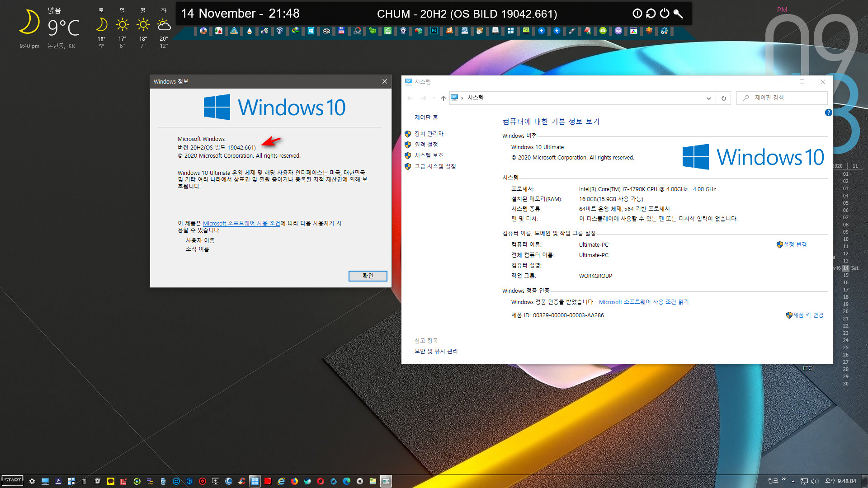Click calendar day 14 Sat in side widget

click(x=846, y=268)
